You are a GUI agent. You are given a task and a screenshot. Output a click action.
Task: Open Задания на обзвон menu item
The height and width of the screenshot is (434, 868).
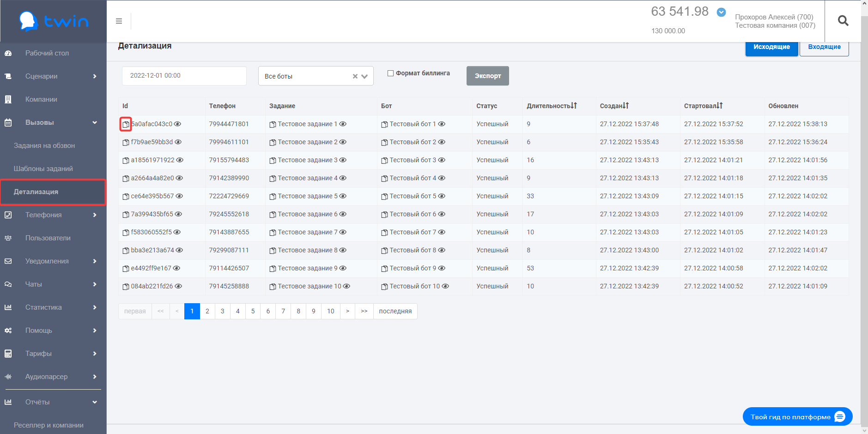[x=44, y=146]
